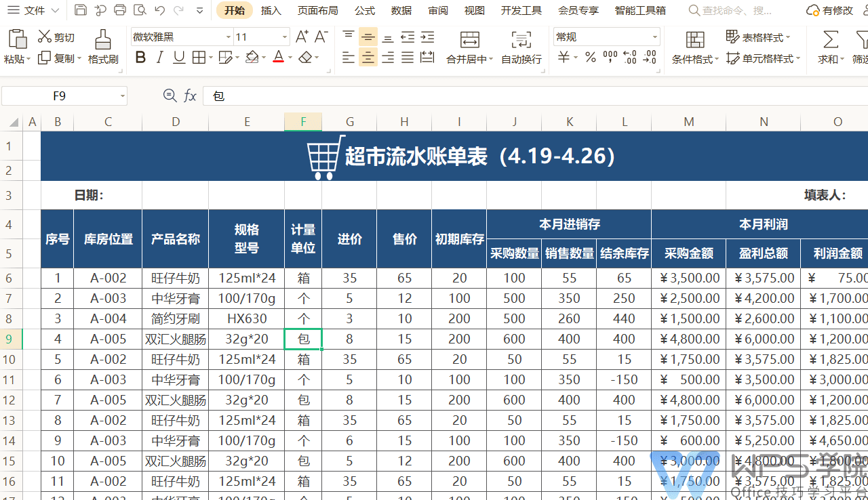Toggle italic formatting
The height and width of the screenshot is (500, 868).
[160, 58]
